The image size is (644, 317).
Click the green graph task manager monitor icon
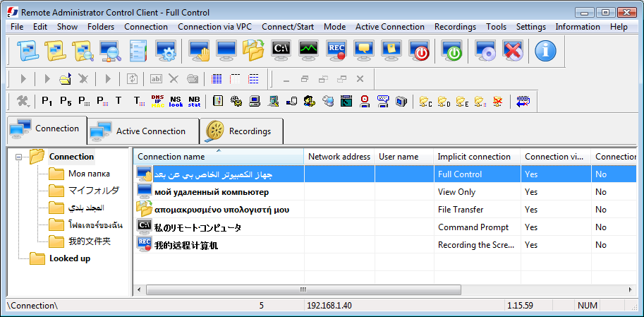309,51
